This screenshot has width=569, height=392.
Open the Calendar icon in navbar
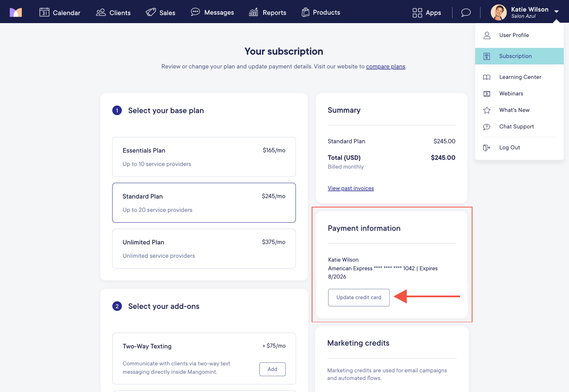coord(44,12)
